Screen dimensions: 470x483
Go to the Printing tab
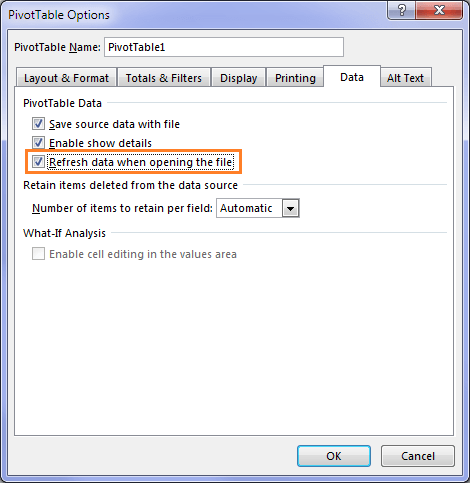[x=295, y=78]
